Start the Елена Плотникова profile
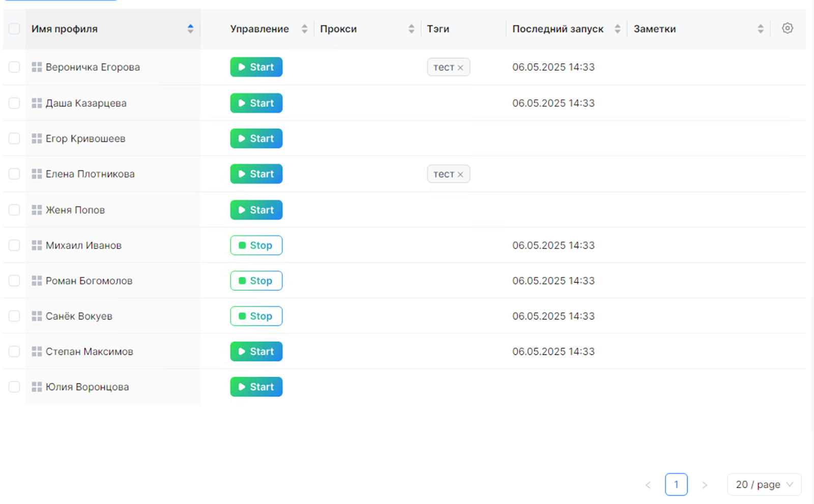The height and width of the screenshot is (504, 814). [x=256, y=174]
